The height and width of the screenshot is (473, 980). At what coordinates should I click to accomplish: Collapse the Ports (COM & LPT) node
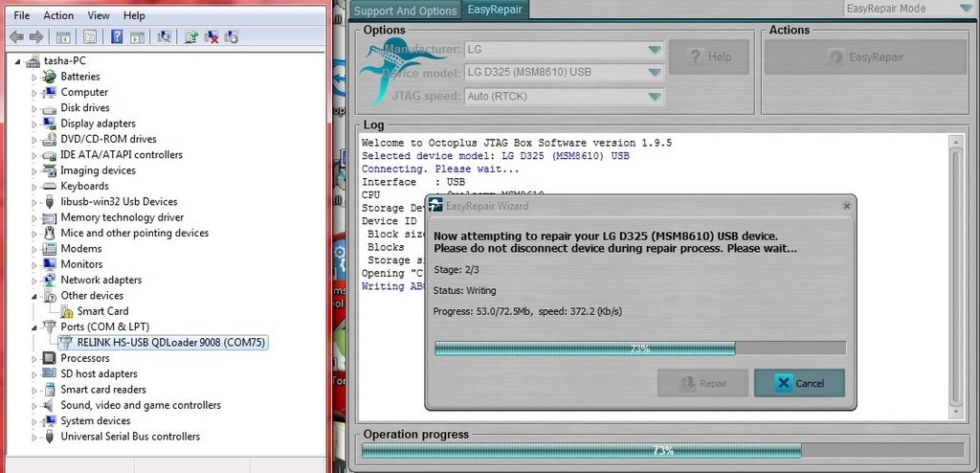pos(34,327)
